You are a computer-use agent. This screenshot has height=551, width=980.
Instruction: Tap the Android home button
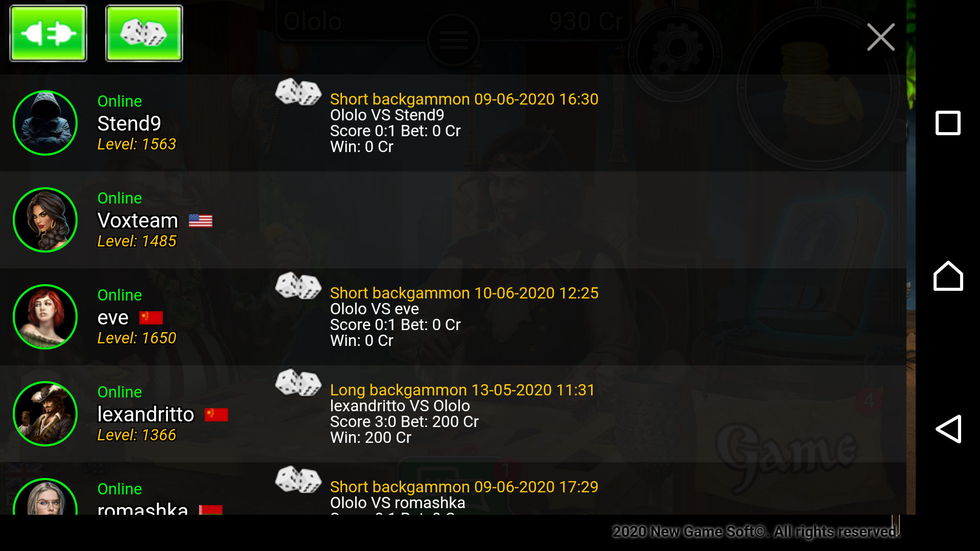coord(948,276)
